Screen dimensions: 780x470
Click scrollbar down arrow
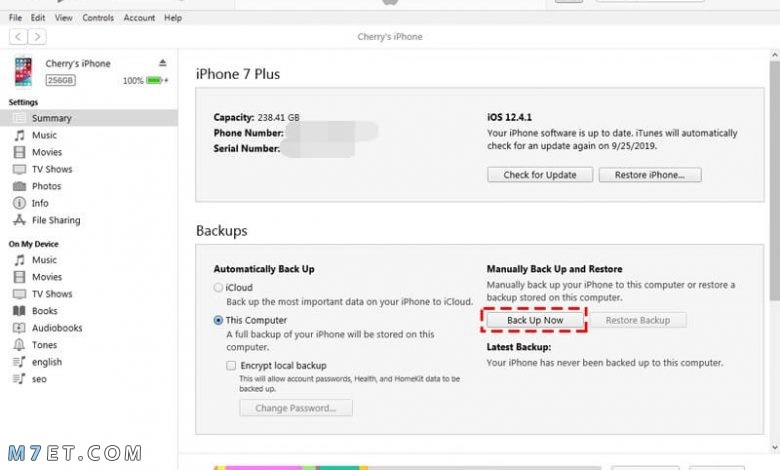point(775,447)
